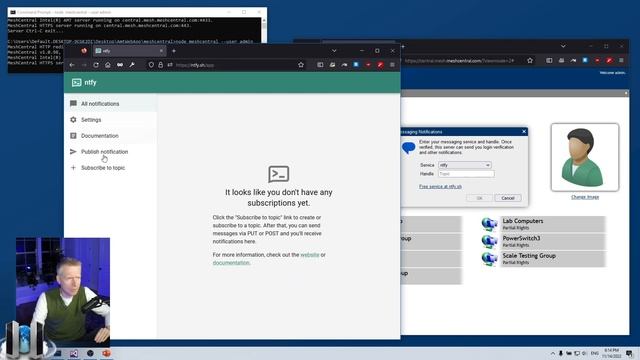This screenshot has width=640, height=360.
Task: Click the chat icon beside All notifications
Action: [x=73, y=104]
